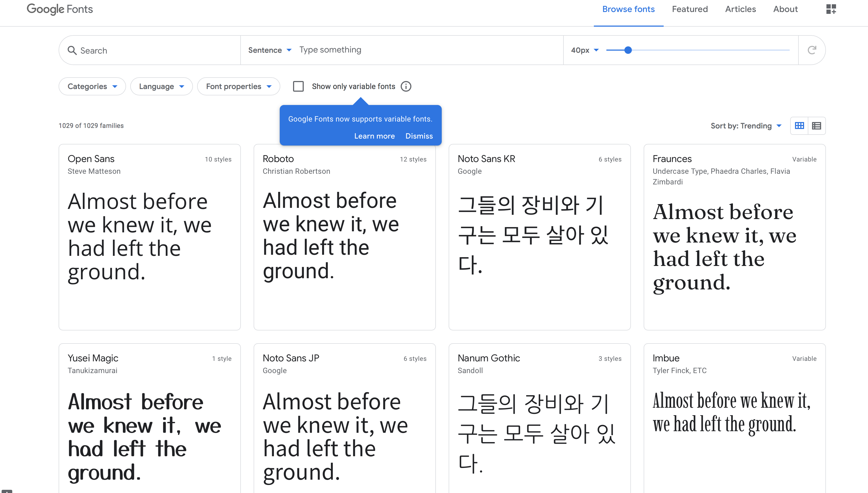Image resolution: width=868 pixels, height=493 pixels.
Task: Open the Imbue font card
Action: pyautogui.click(x=734, y=418)
